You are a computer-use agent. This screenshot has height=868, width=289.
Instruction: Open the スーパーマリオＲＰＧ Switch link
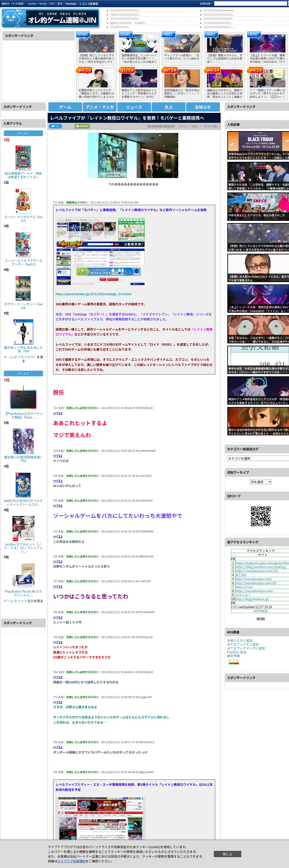tap(23, 219)
